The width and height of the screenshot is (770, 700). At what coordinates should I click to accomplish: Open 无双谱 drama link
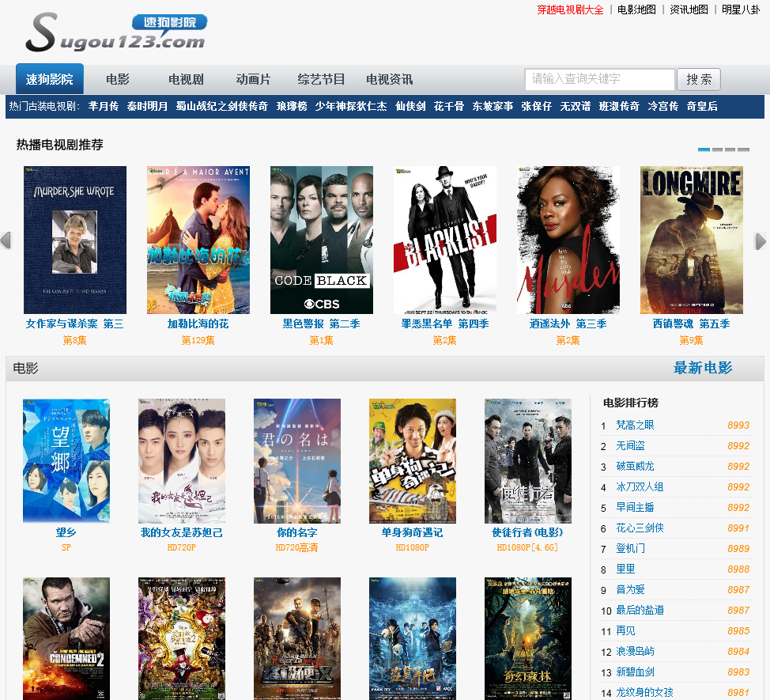pyautogui.click(x=576, y=106)
